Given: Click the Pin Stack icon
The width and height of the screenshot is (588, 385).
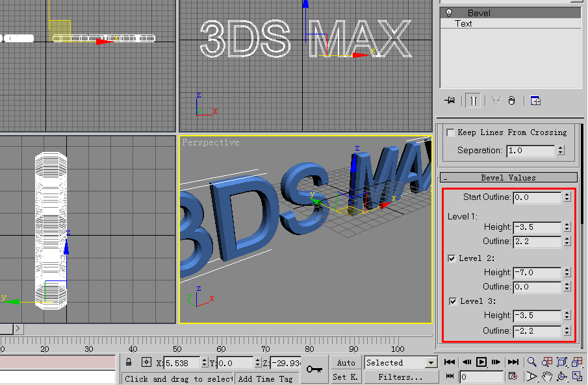Looking at the screenshot, I should tap(450, 101).
